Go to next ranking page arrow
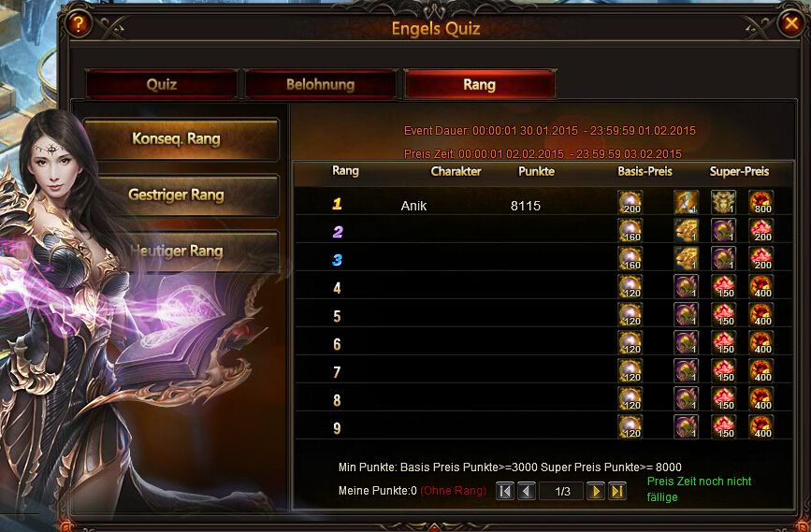811x532 pixels. [x=595, y=491]
